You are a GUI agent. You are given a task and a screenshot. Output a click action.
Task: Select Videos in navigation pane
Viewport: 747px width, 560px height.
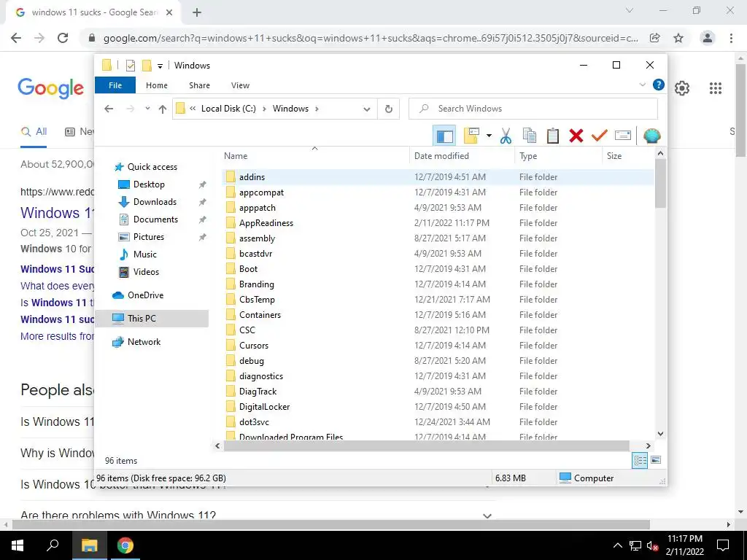(x=146, y=272)
